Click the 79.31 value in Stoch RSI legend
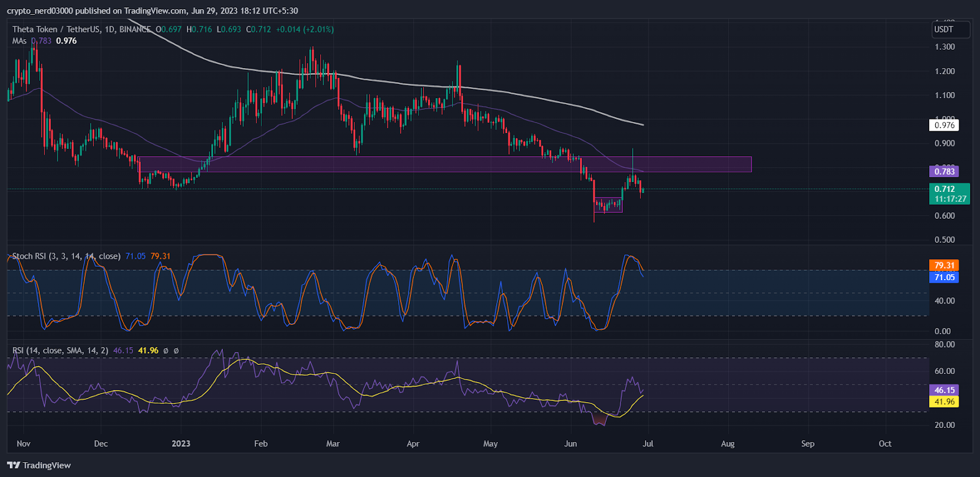The width and height of the screenshot is (980, 477). [160, 256]
